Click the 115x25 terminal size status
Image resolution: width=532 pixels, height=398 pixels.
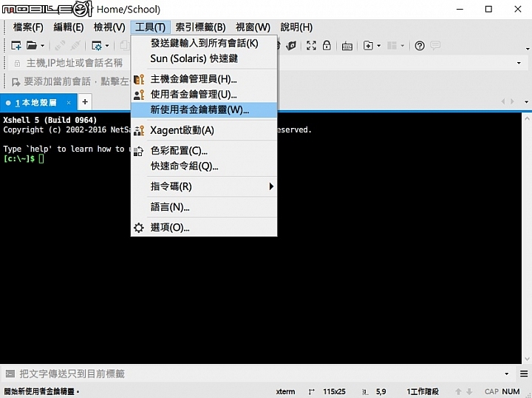coord(334,391)
